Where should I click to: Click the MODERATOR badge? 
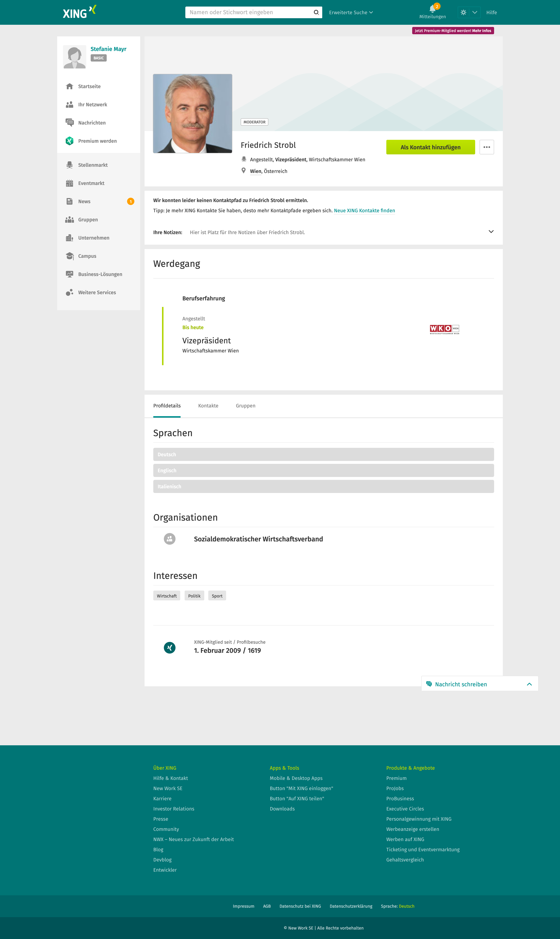tap(254, 122)
